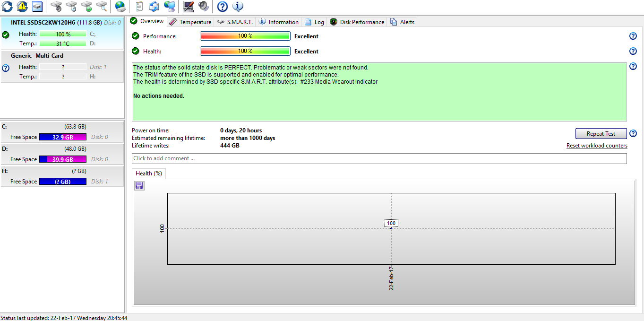Click the refresh icon in the toolbar
Viewport: 644px width, 321px height.
click(x=7, y=7)
